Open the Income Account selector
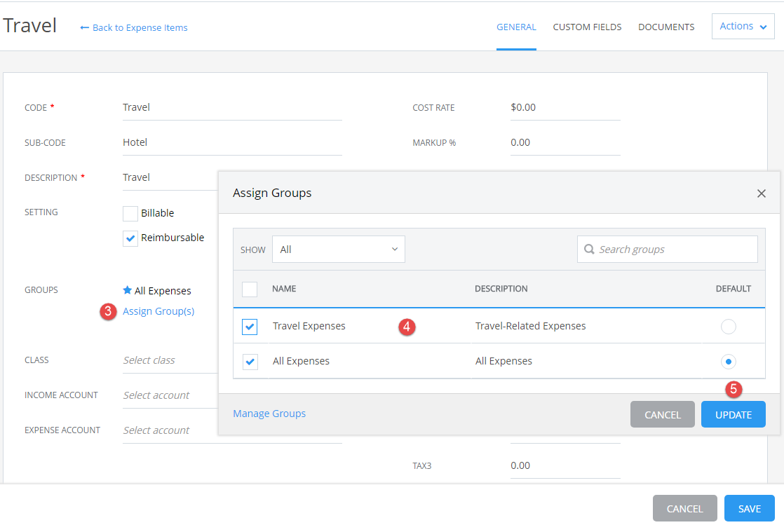This screenshot has height=532, width=784. (x=170, y=395)
